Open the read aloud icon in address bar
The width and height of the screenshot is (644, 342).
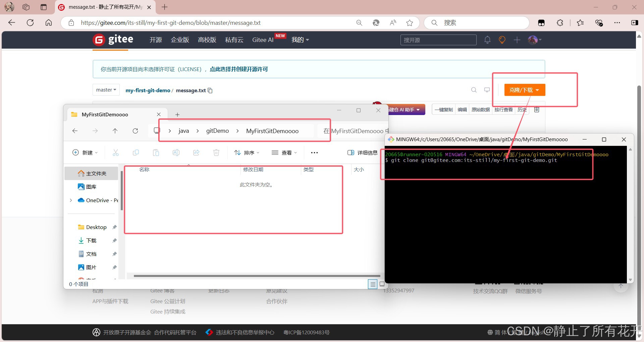393,23
